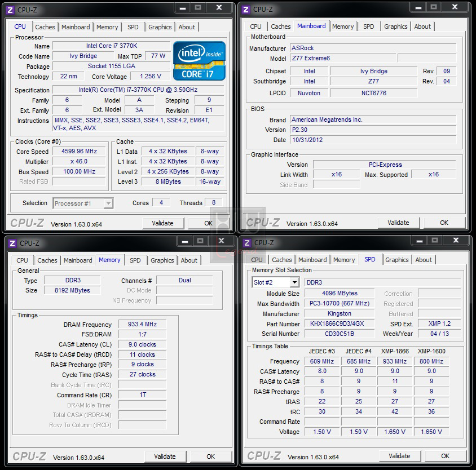Viewport: 476px width, 470px height.
Task: Click the BIOS version value P2.30
Action: [373, 130]
